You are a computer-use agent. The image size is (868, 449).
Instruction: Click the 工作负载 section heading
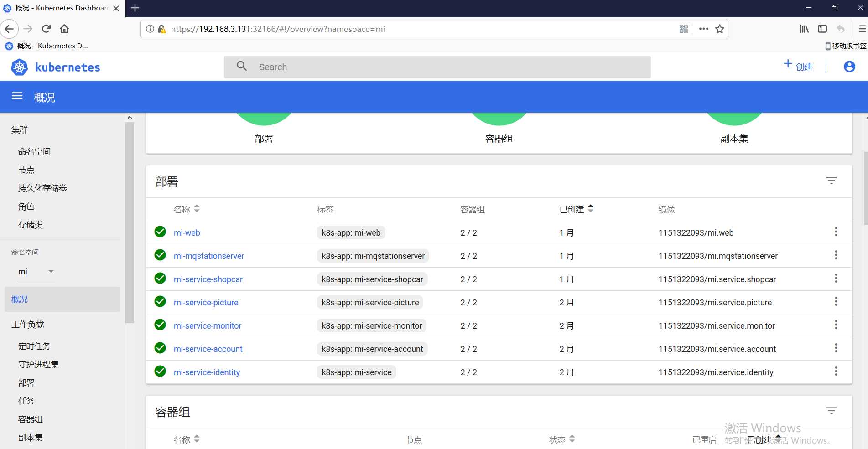pyautogui.click(x=27, y=325)
